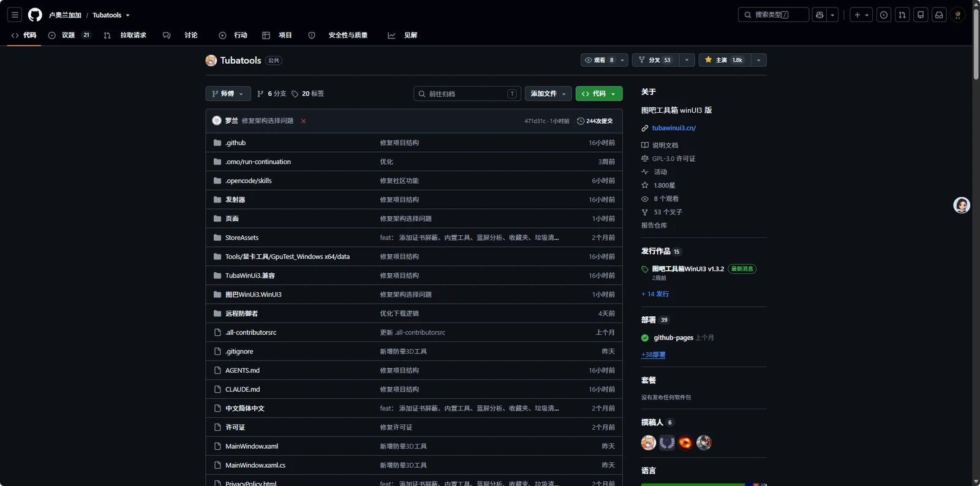Open the AGENTS.md file icon

[x=217, y=371]
